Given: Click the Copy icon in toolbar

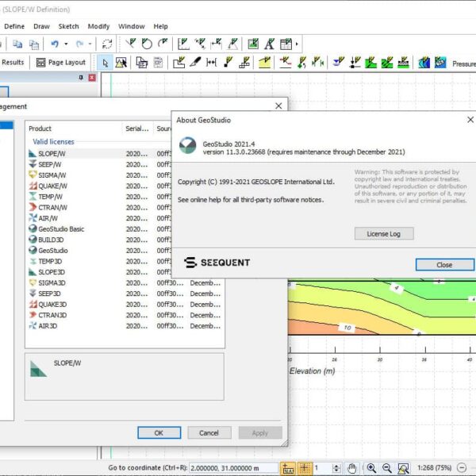Looking at the screenshot, I should pyautogui.click(x=17, y=44).
